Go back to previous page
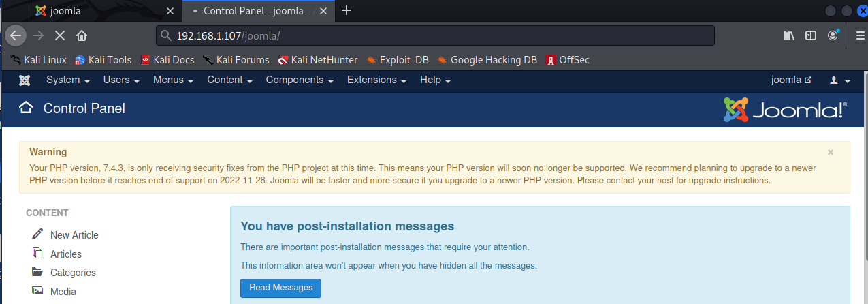Viewport: 868px width, 304px height. click(x=17, y=35)
